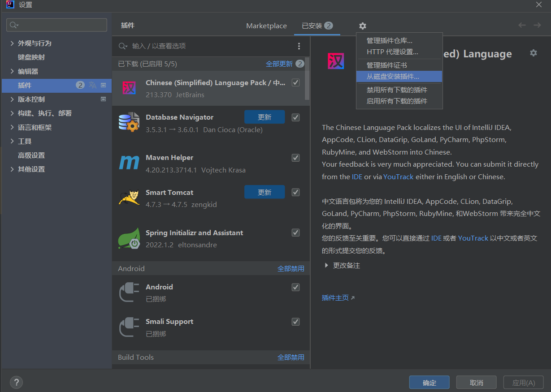
Task: Click the search magnifier in plugin list
Action: click(x=123, y=46)
